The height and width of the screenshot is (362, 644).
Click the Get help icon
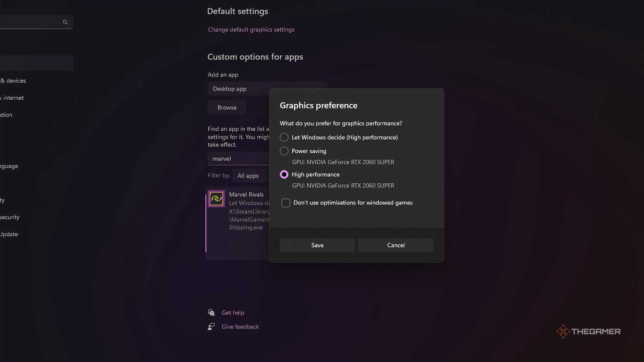tap(211, 312)
